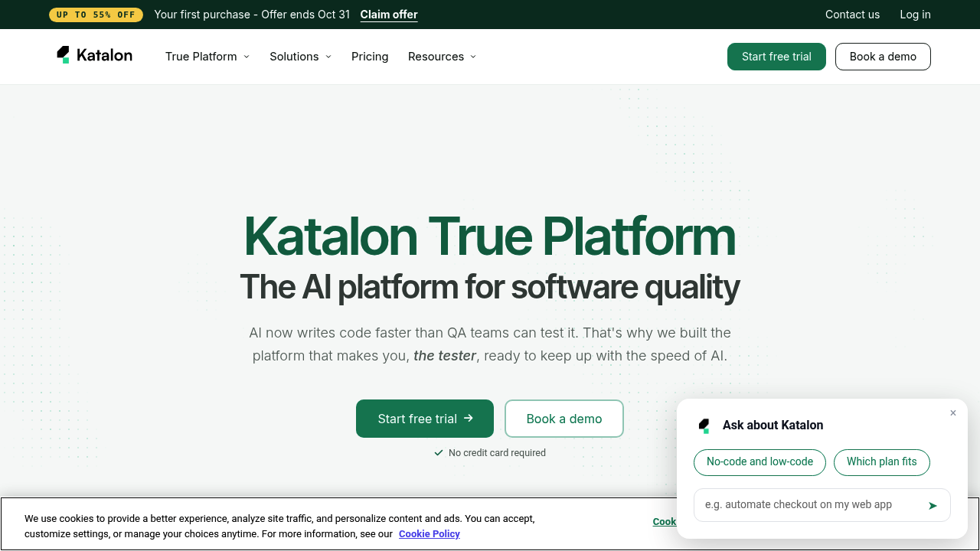This screenshot has height=551, width=980.
Task: Click the "Katalon True Platform" heading
Action: (490, 236)
